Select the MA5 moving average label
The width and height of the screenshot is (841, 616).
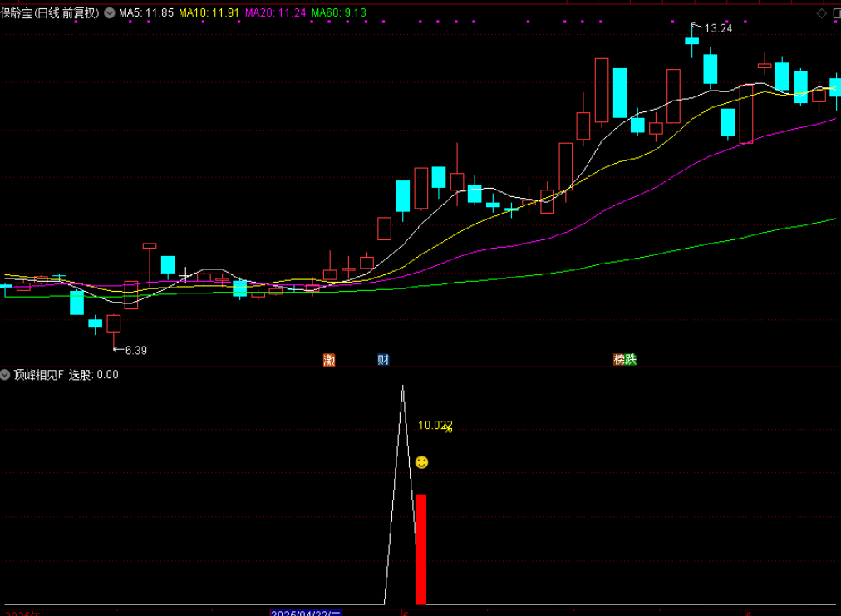[146, 13]
